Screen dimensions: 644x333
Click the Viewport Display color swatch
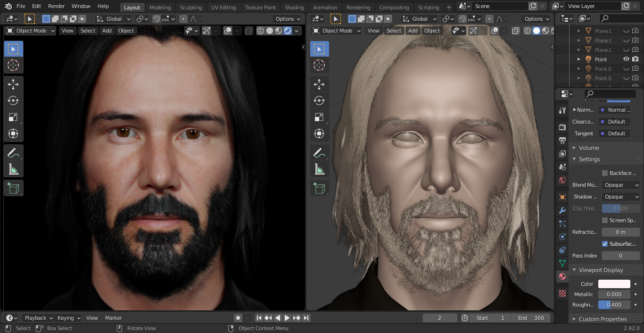click(614, 284)
